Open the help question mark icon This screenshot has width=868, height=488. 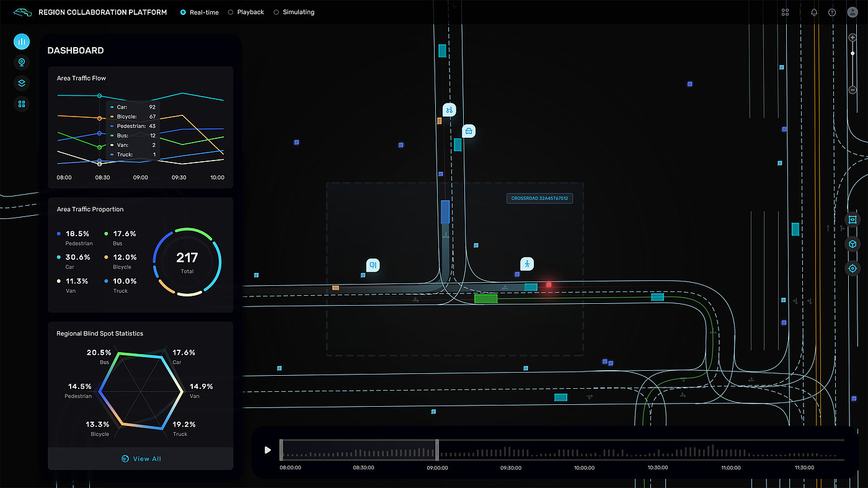pos(832,12)
